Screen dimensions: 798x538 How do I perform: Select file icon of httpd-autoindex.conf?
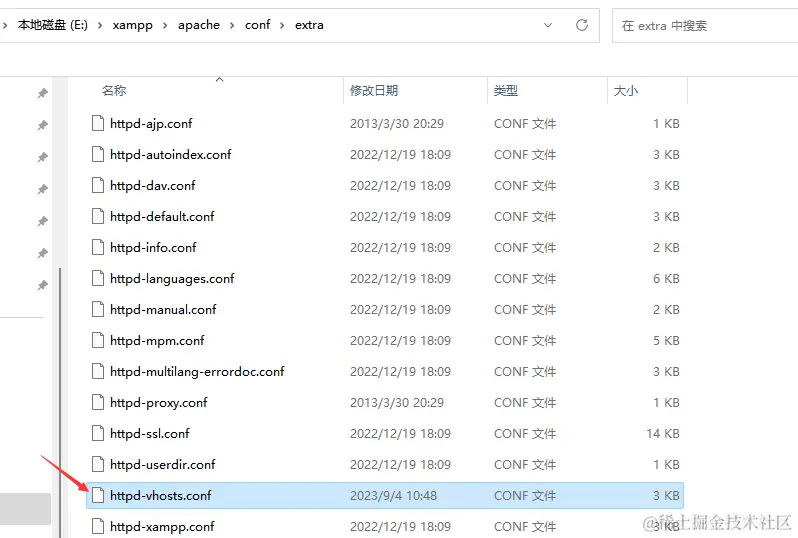coord(98,154)
